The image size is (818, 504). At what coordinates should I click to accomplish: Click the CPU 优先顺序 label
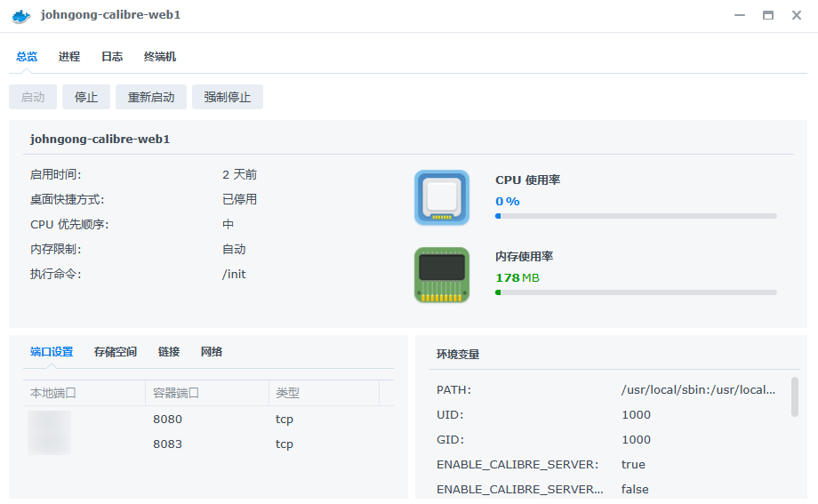69,224
